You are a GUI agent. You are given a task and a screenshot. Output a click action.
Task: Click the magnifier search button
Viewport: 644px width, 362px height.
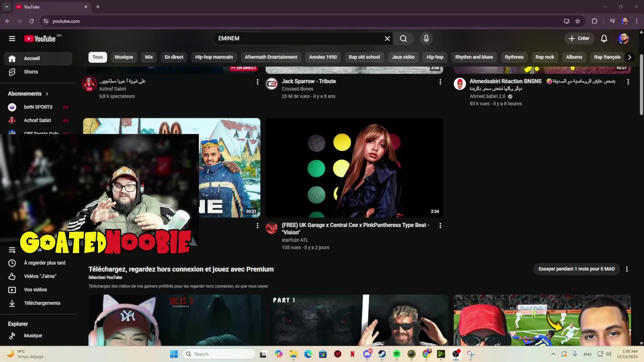tap(404, 38)
